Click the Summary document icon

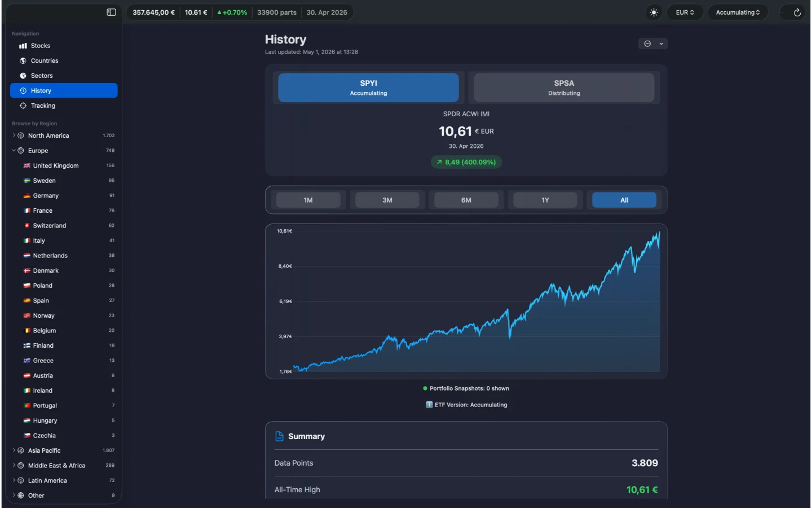pyautogui.click(x=279, y=436)
